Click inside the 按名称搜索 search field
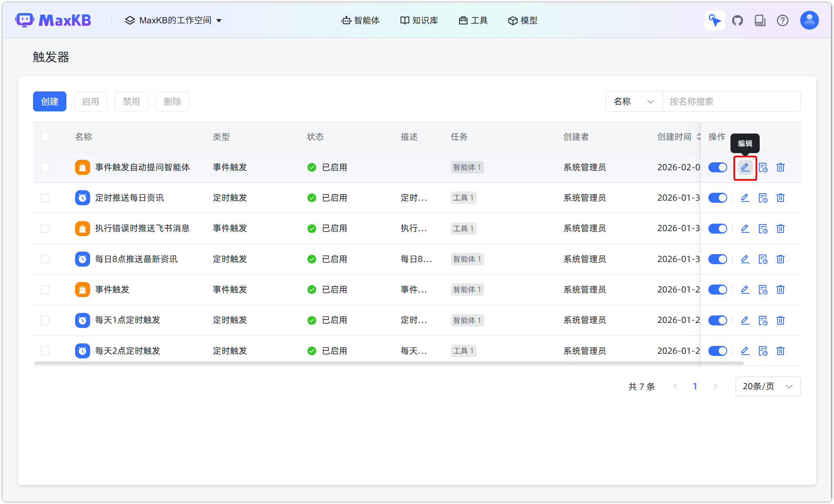The height and width of the screenshot is (504, 834). click(731, 101)
